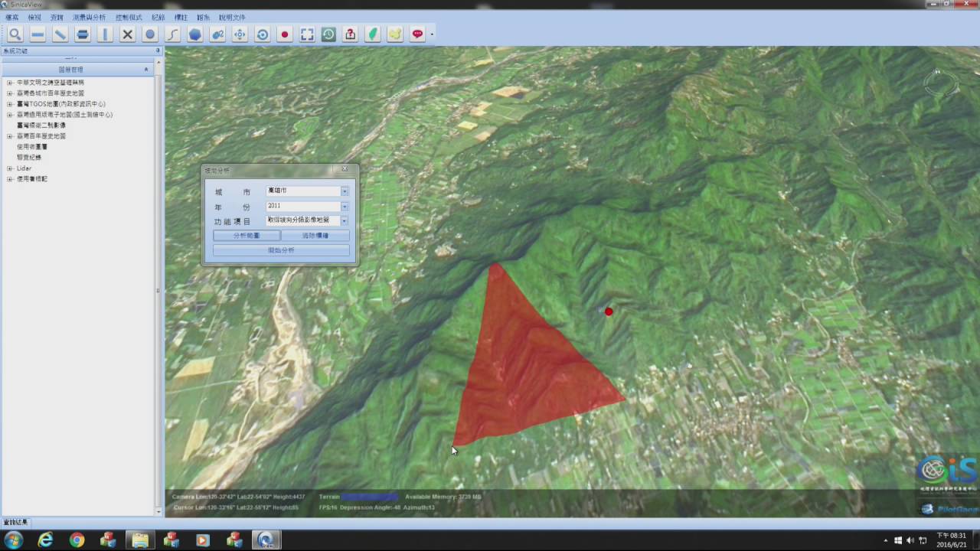
Task: Select the curve path tool
Action: coord(172,34)
